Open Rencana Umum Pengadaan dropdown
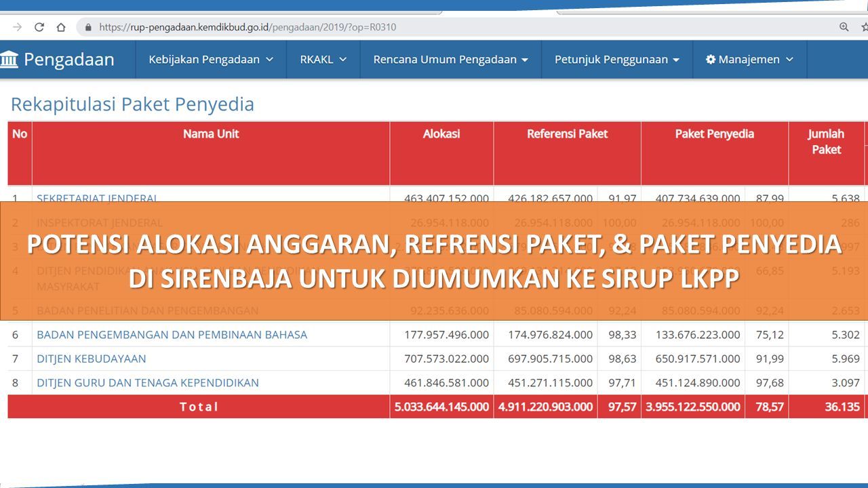 [450, 59]
